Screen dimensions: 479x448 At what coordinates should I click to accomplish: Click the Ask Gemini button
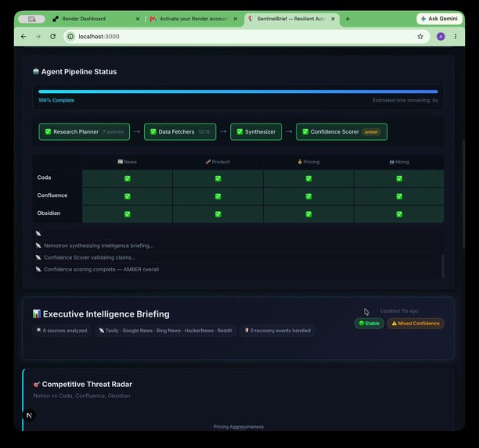tap(439, 19)
